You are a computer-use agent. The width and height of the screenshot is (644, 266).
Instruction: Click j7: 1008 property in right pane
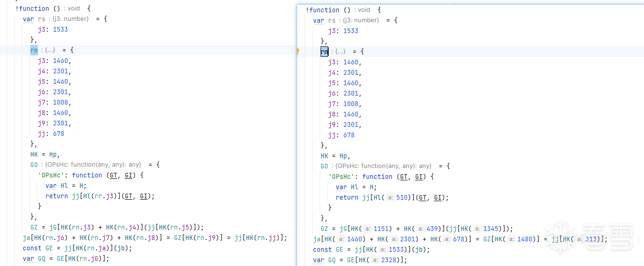tap(345, 104)
